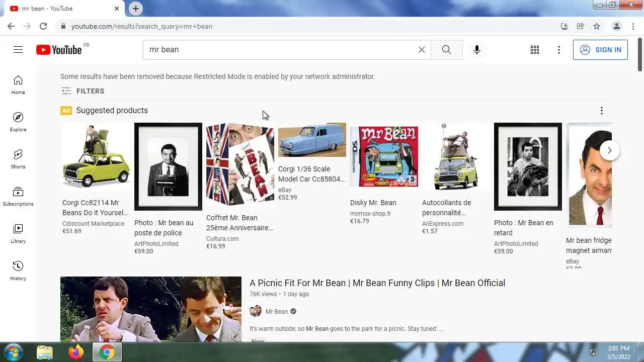Go back with browser back arrow
Screen dimensions: 644x362
11,26
